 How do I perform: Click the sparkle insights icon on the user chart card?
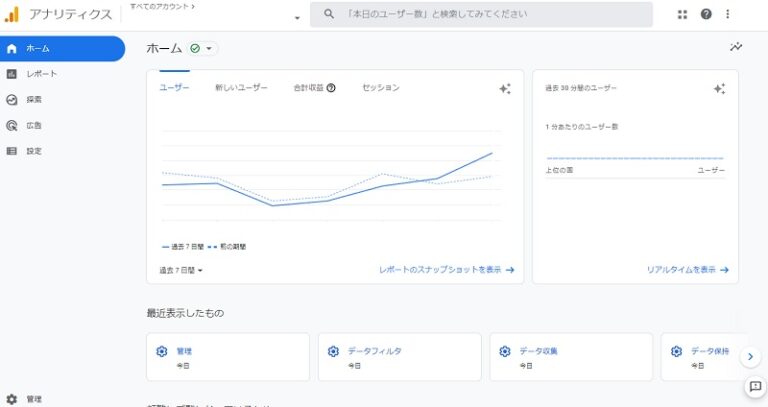pyautogui.click(x=505, y=88)
